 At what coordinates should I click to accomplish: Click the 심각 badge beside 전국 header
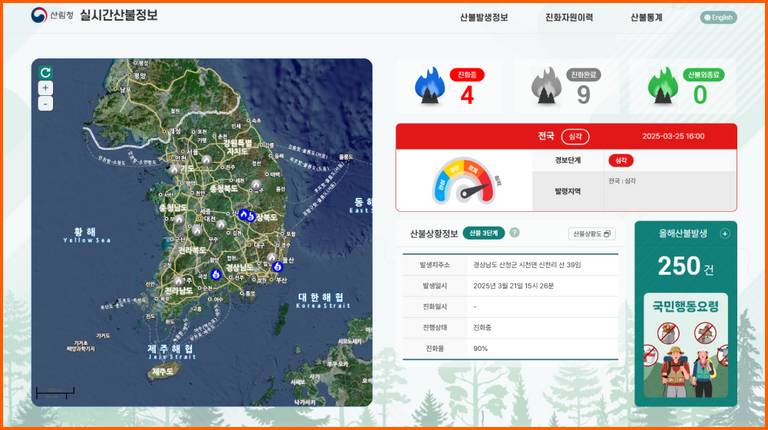click(575, 137)
